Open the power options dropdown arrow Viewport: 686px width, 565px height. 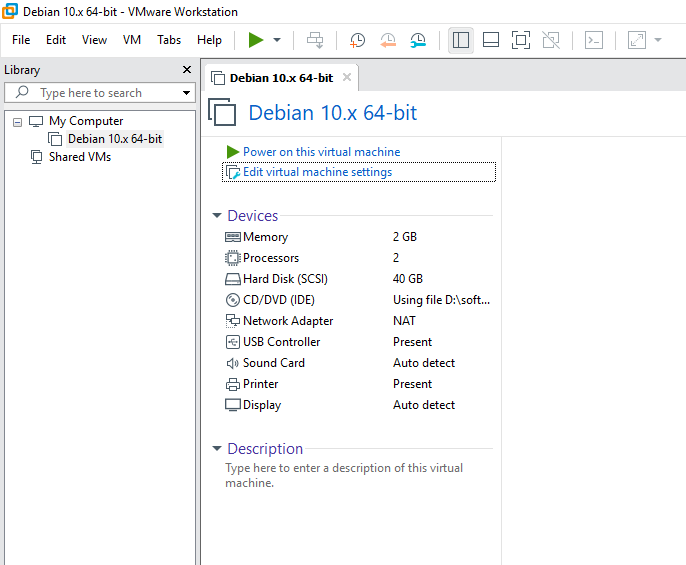(x=277, y=40)
